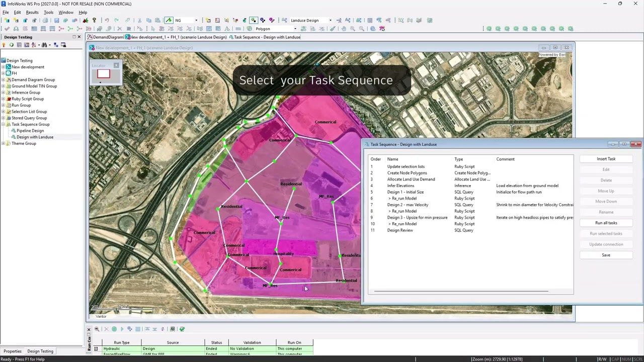The height and width of the screenshot is (362, 644).
Task: Click the green check icon in run control toolbar
Action: (x=182, y=329)
